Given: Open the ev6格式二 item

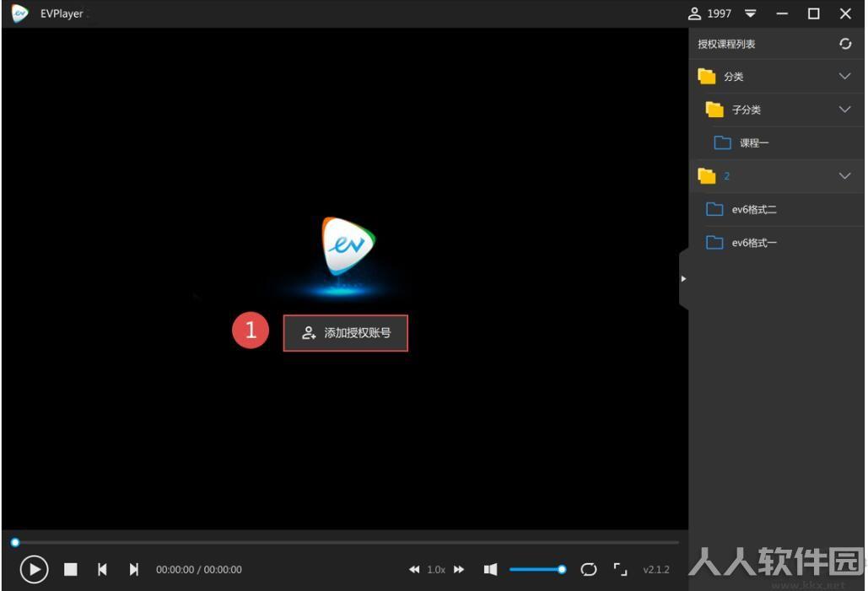Looking at the screenshot, I should 776,209.
